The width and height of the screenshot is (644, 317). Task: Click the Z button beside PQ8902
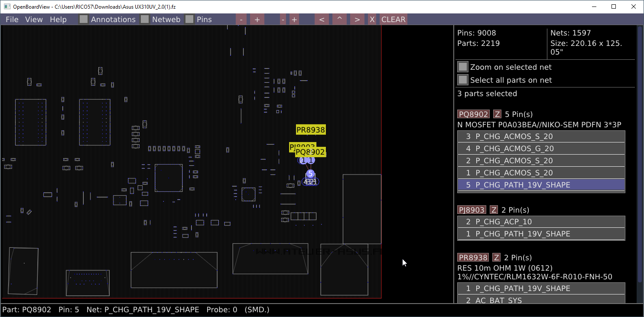497,114
